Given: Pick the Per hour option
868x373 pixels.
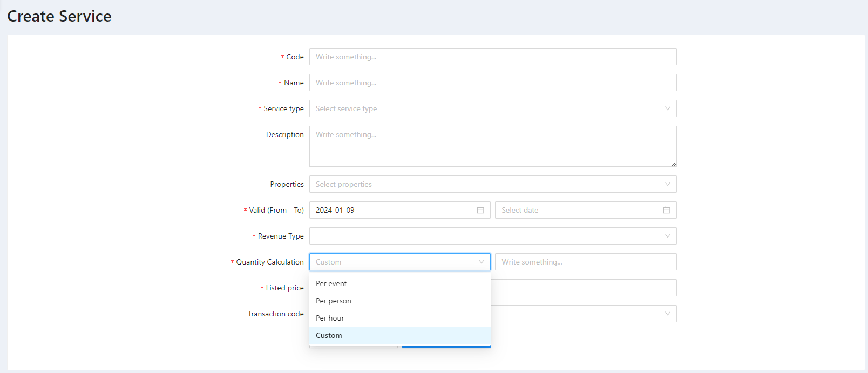Looking at the screenshot, I should (x=330, y=318).
